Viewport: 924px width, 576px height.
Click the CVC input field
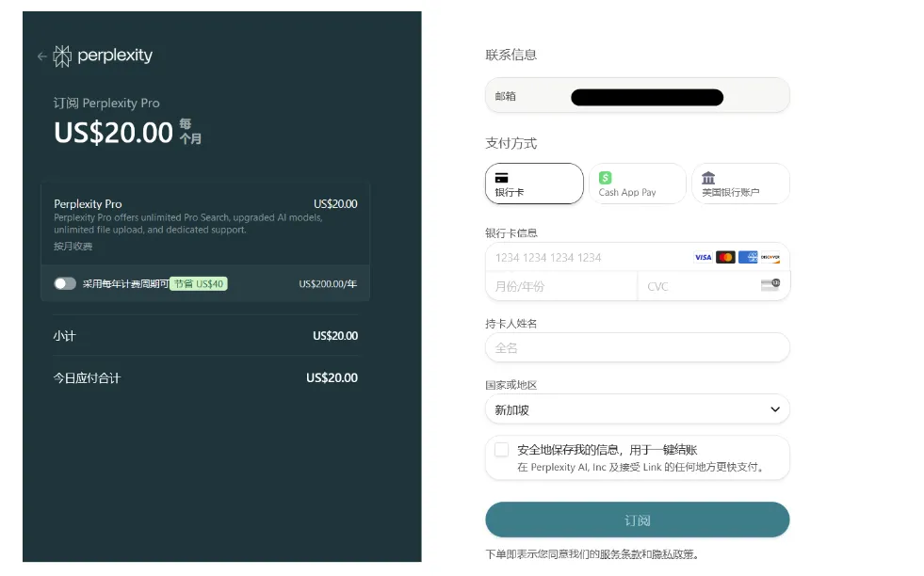point(714,286)
